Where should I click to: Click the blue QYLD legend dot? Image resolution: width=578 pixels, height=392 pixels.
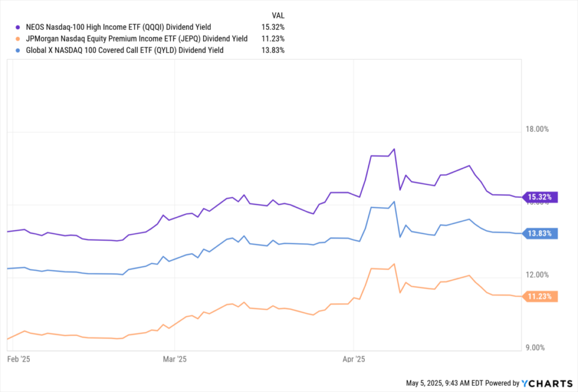pos(19,50)
